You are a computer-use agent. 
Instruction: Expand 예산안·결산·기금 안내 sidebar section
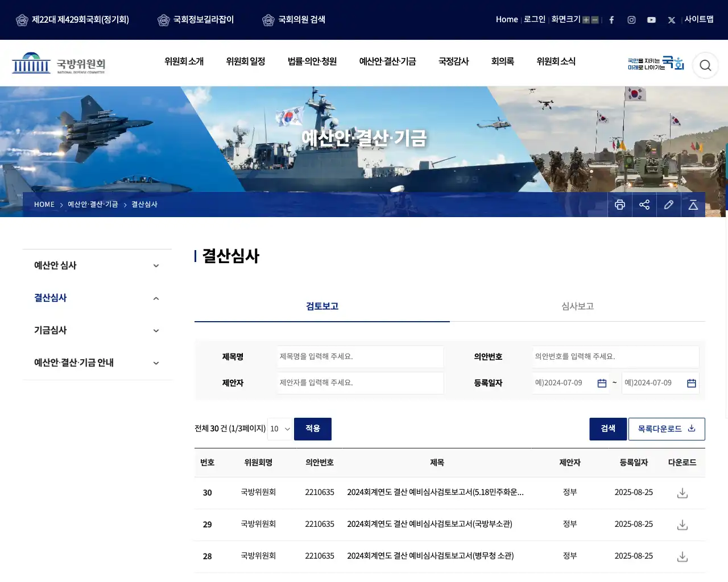pos(97,363)
